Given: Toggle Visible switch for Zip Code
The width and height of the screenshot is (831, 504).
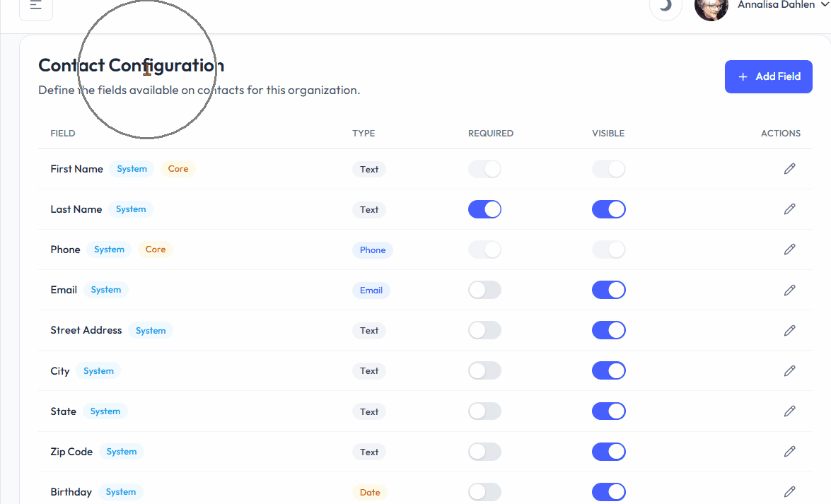Looking at the screenshot, I should tap(608, 452).
